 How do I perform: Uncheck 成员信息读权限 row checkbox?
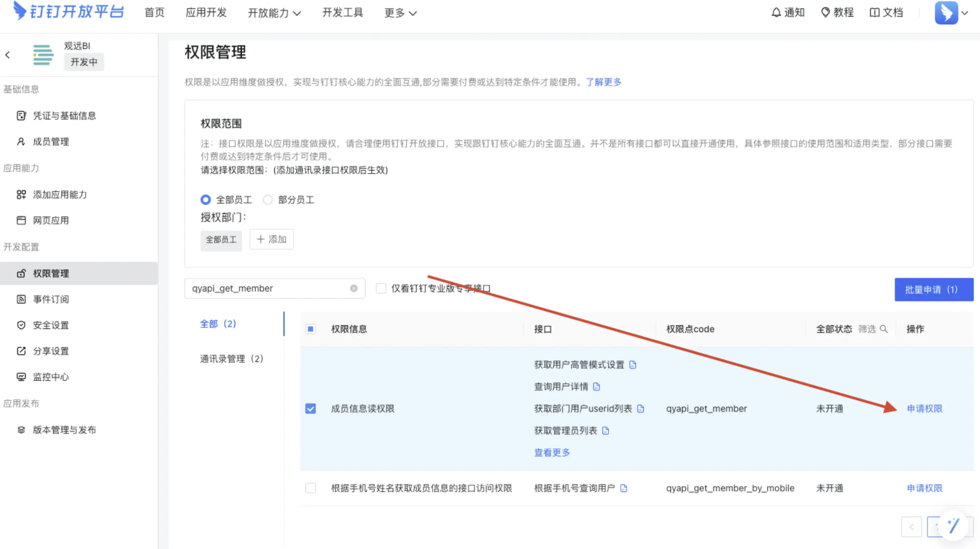pyautogui.click(x=310, y=408)
